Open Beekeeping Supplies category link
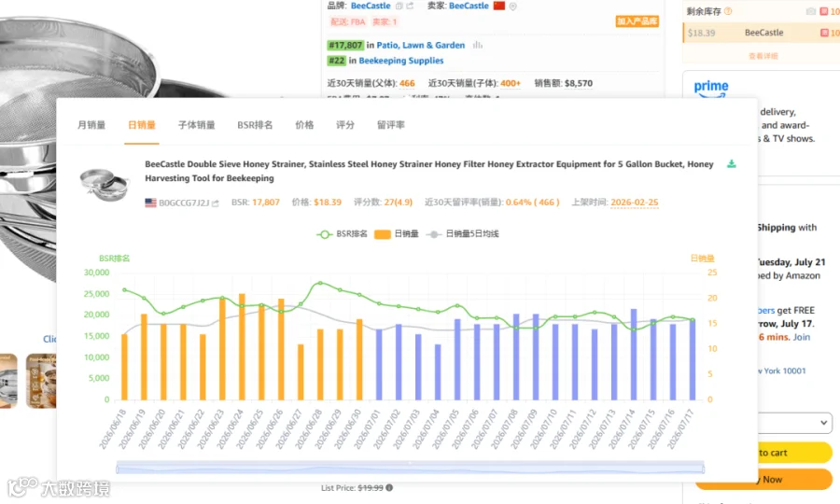840x504 pixels. pos(401,61)
